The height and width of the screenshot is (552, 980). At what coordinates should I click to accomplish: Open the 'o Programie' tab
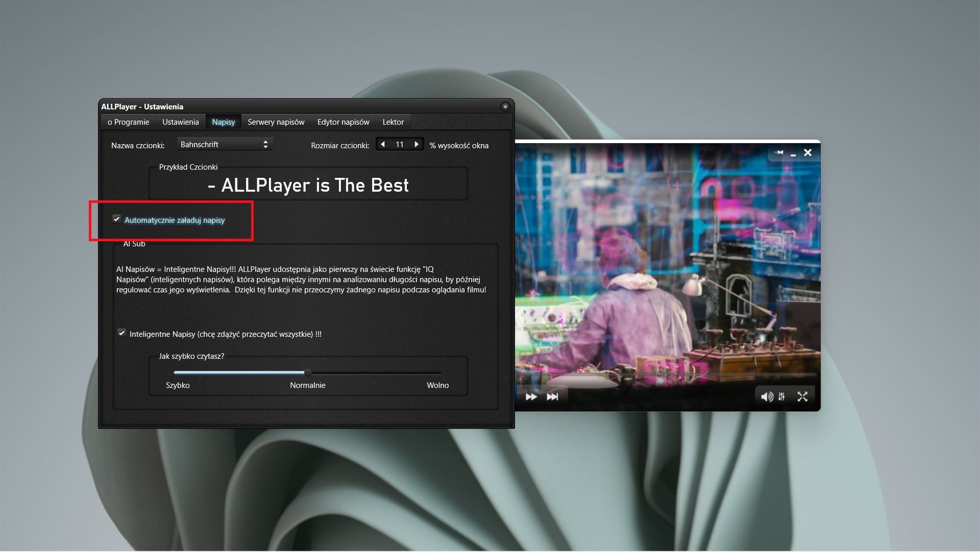pyautogui.click(x=128, y=122)
